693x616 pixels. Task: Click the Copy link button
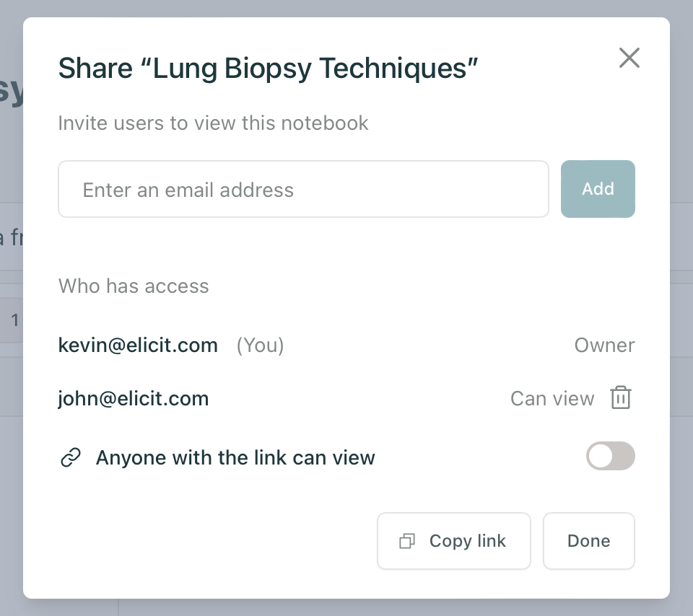click(x=454, y=541)
